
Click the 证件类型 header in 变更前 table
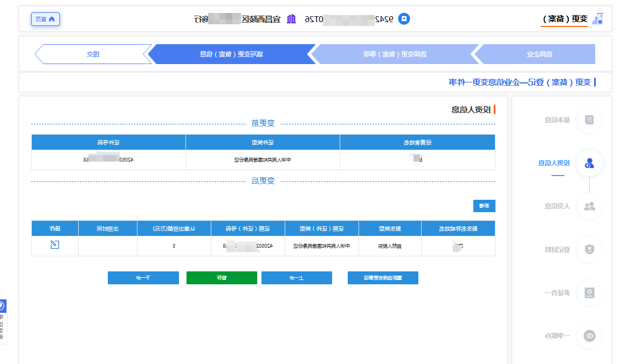(x=263, y=142)
